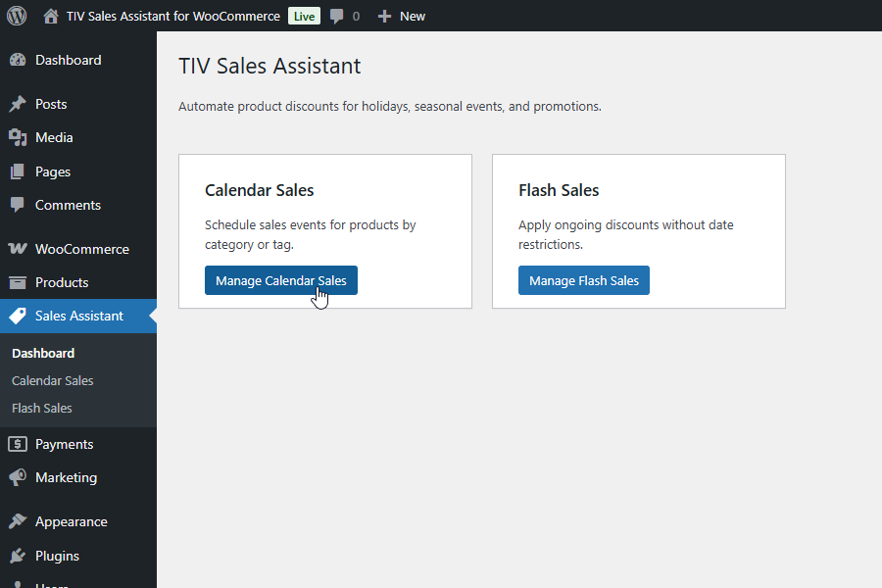This screenshot has width=882, height=588.
Task: Open Media library via its sidebar icon
Action: tap(20, 137)
